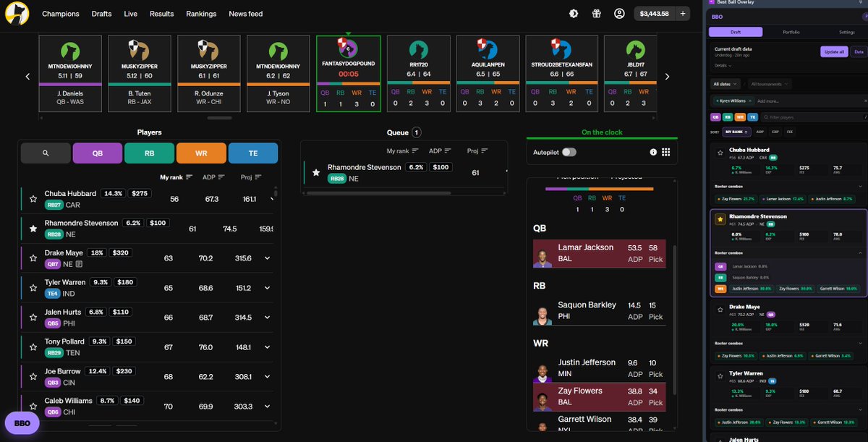
Task: Star Caleb Williams in the player list
Action: (33, 406)
